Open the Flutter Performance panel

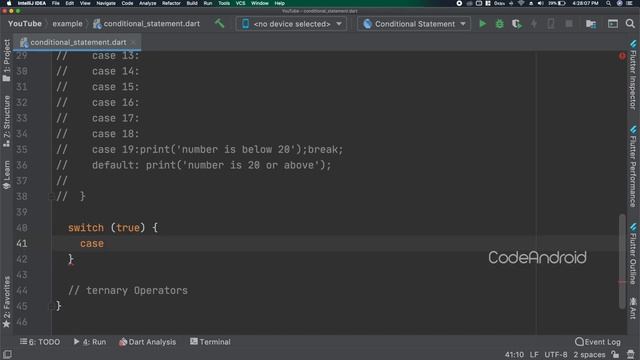point(633,166)
